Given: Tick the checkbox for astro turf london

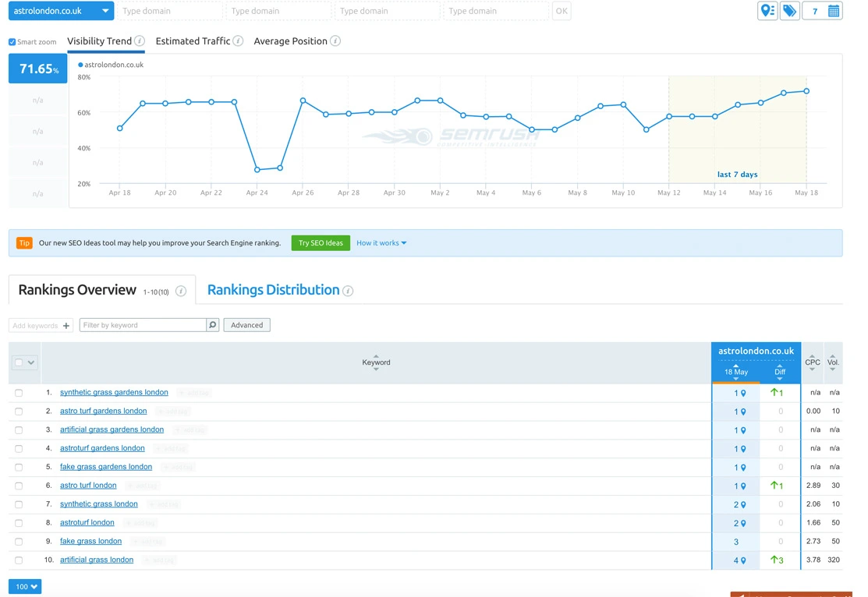Looking at the screenshot, I should (19, 486).
